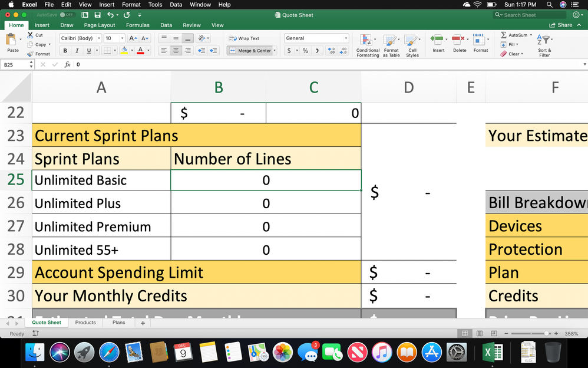Align cell content to top
Viewport: 588px width, 368px height.
[164, 38]
